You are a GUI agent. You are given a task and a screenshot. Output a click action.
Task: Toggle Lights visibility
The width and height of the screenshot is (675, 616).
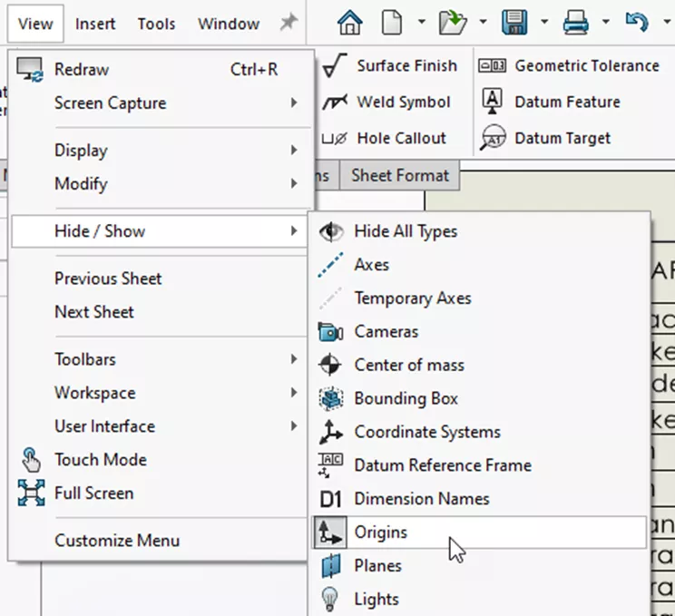[478, 599]
